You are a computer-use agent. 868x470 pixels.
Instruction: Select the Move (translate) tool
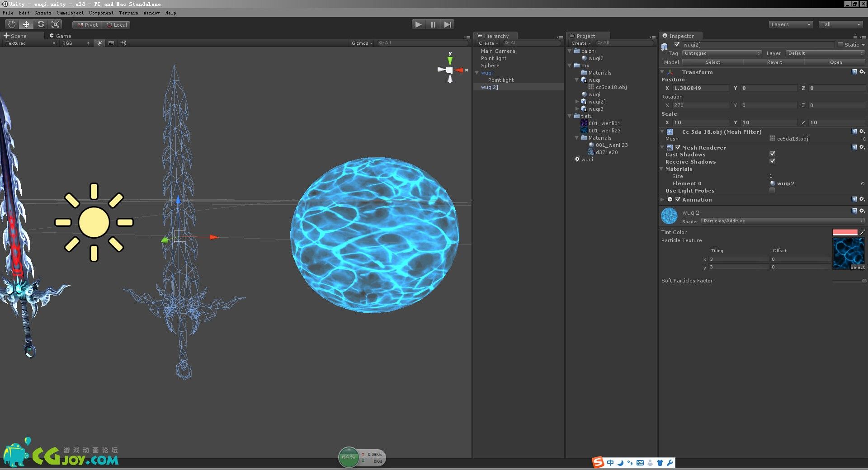pos(26,24)
